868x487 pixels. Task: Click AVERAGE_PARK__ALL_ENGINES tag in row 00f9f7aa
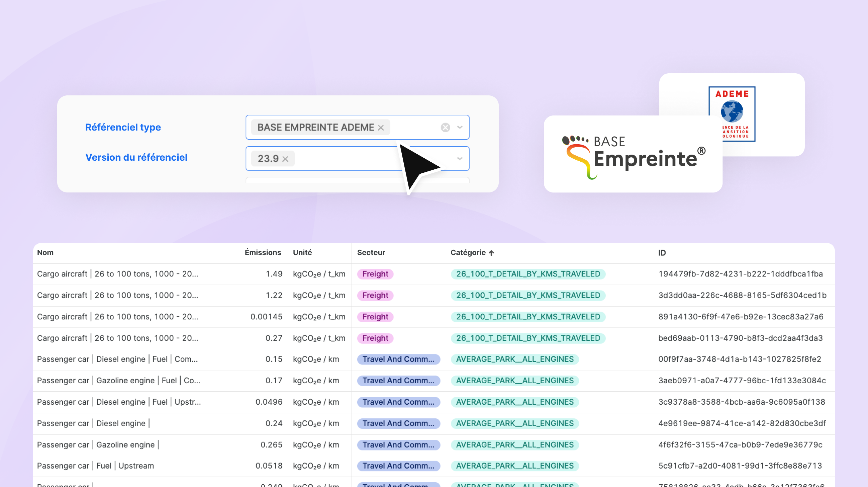point(514,359)
